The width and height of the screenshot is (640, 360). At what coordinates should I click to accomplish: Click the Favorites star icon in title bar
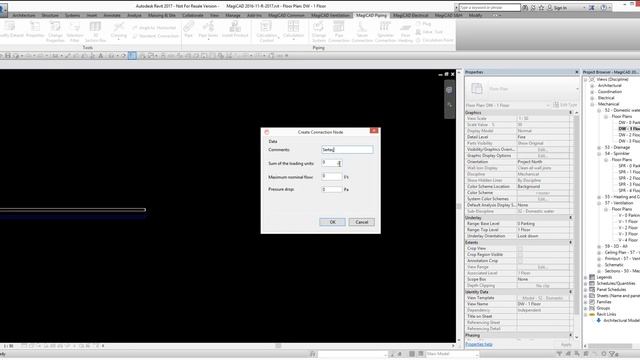[x=541, y=7]
